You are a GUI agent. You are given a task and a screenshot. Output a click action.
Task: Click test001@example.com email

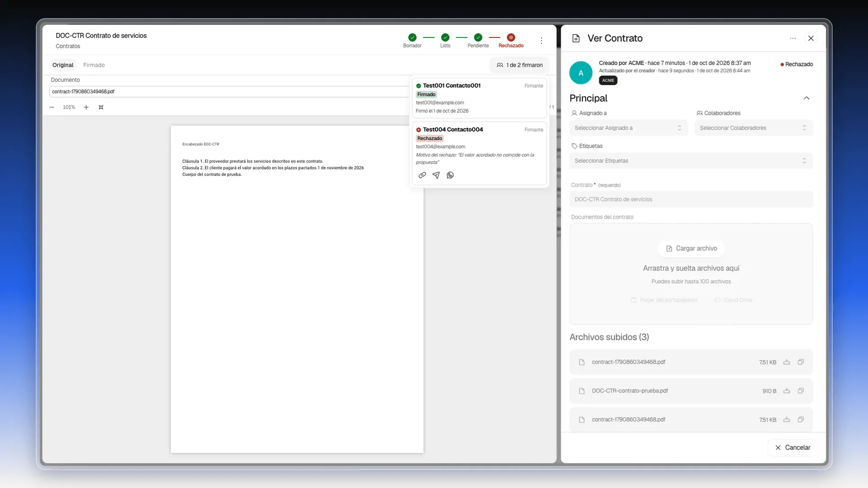[x=440, y=103]
